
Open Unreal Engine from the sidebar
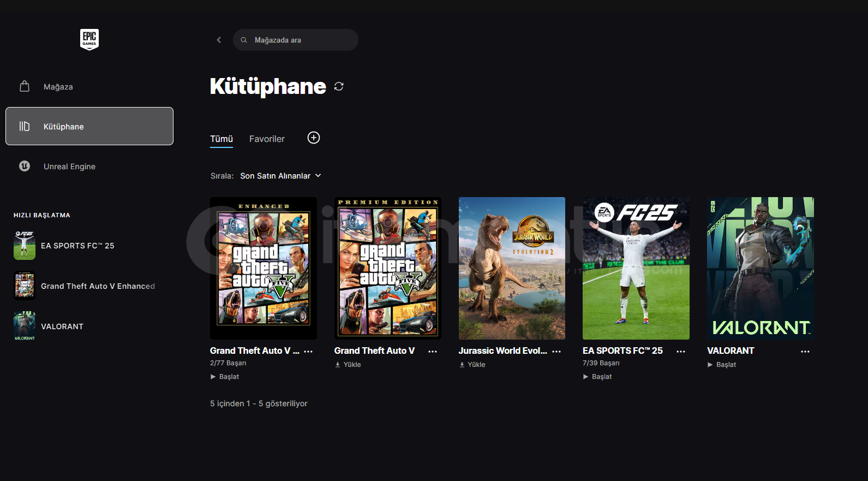(69, 167)
